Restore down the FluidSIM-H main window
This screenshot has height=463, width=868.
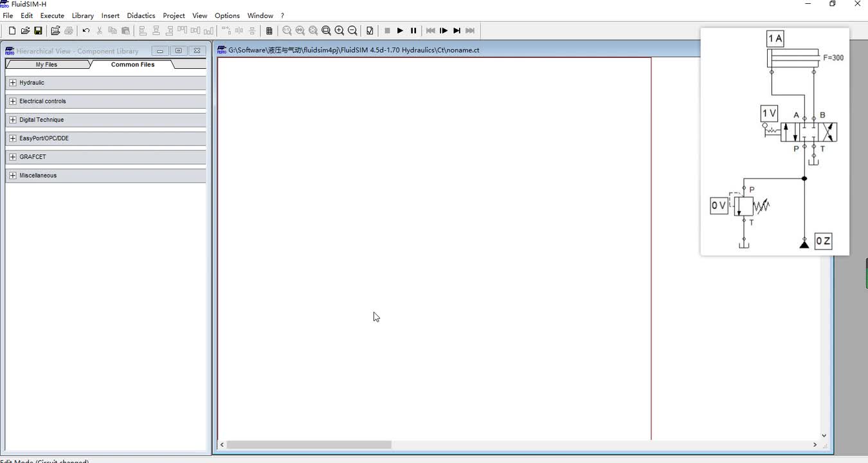click(x=833, y=4)
